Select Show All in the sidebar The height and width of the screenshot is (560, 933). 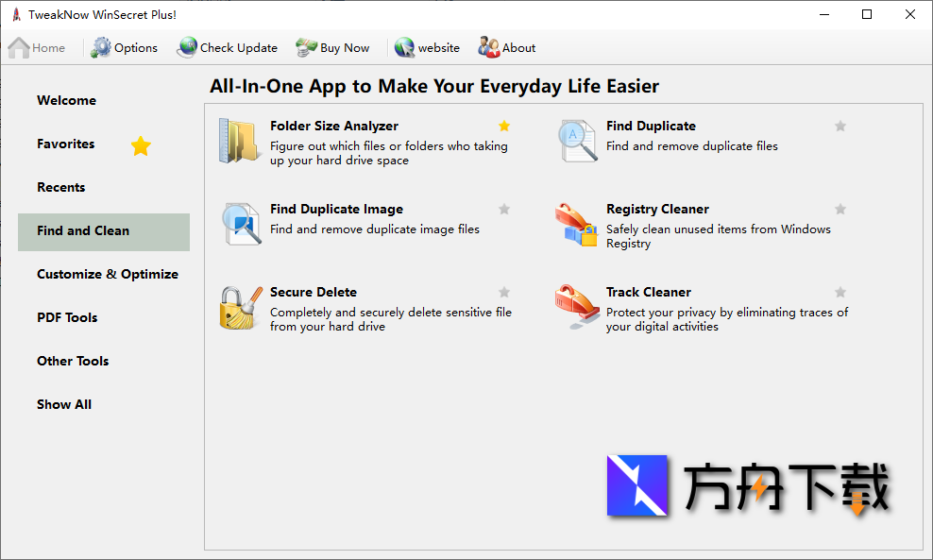63,404
